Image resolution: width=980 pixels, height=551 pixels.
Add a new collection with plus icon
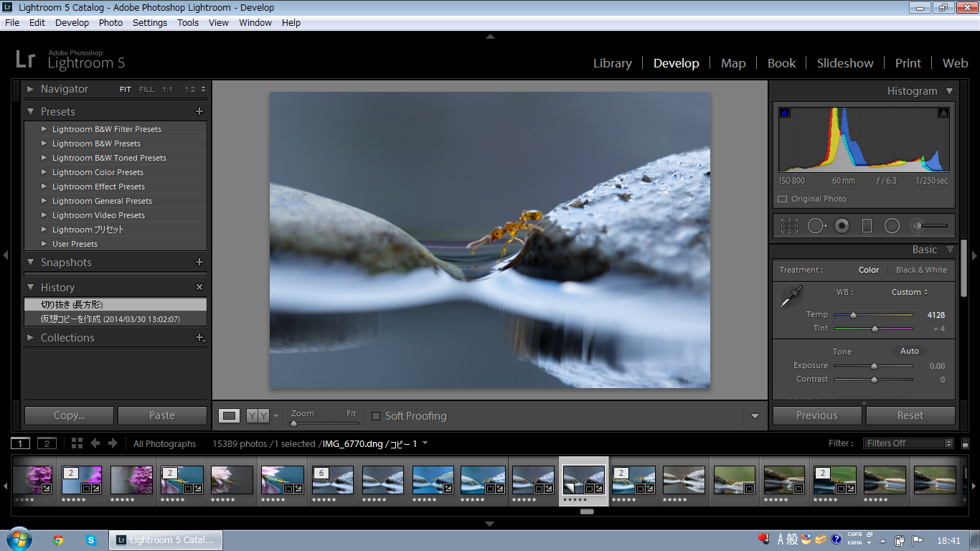tap(200, 337)
